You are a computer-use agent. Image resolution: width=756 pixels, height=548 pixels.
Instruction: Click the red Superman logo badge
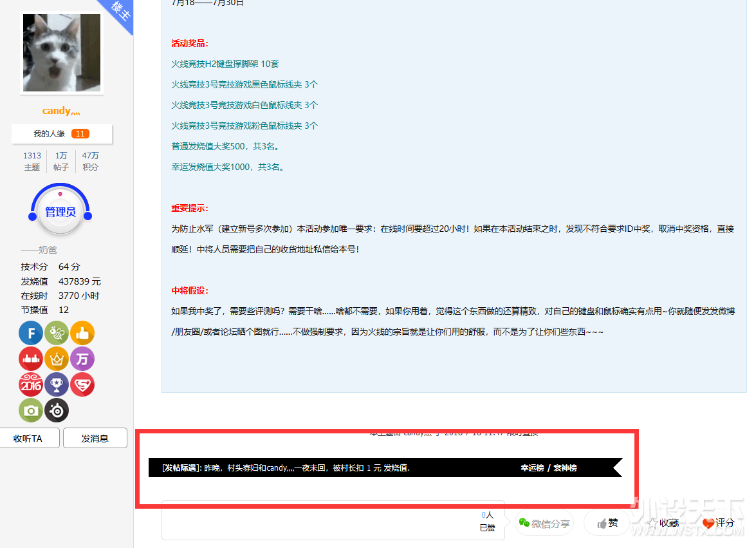pos(82,384)
